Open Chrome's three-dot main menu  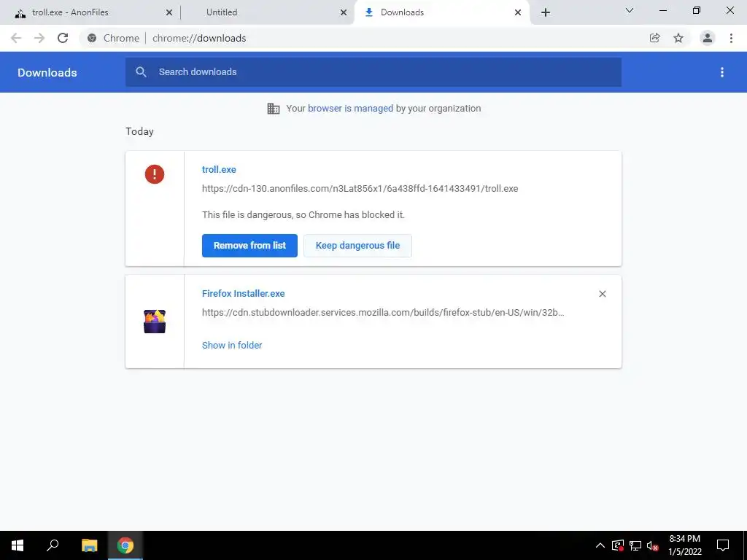[x=731, y=38]
